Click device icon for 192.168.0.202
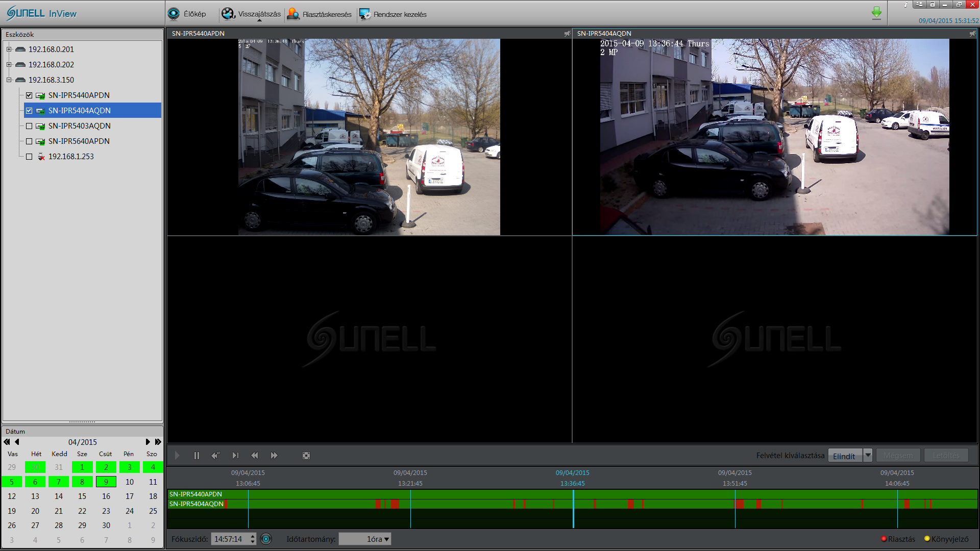The image size is (980, 551). [20, 65]
